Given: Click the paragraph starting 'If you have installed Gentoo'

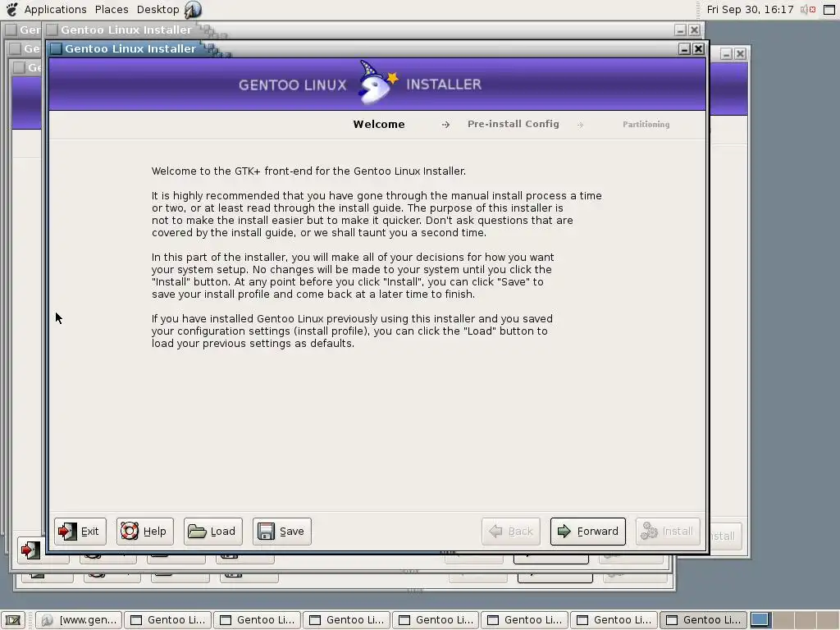Looking at the screenshot, I should pyautogui.click(x=352, y=331).
